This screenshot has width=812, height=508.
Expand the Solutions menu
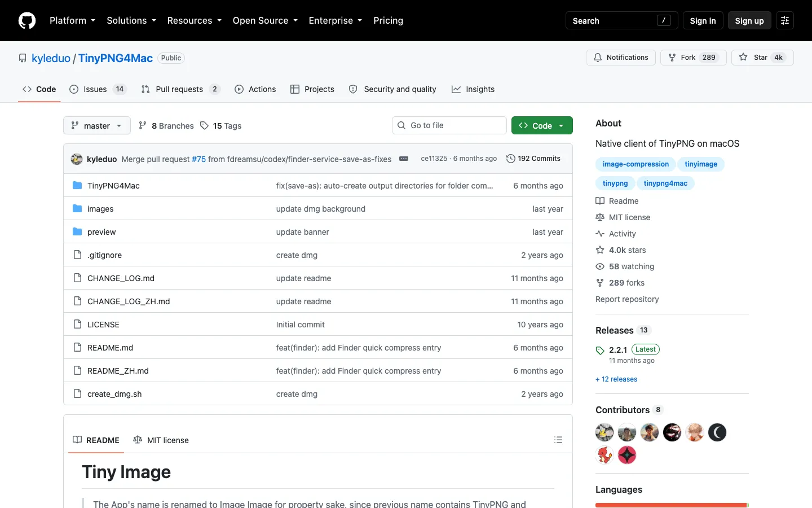click(x=131, y=20)
